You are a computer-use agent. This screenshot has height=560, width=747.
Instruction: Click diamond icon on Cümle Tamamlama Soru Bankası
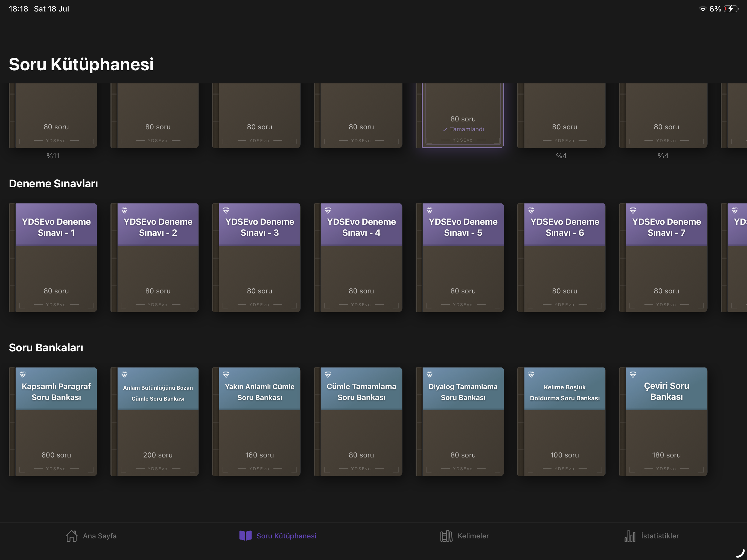[328, 374]
